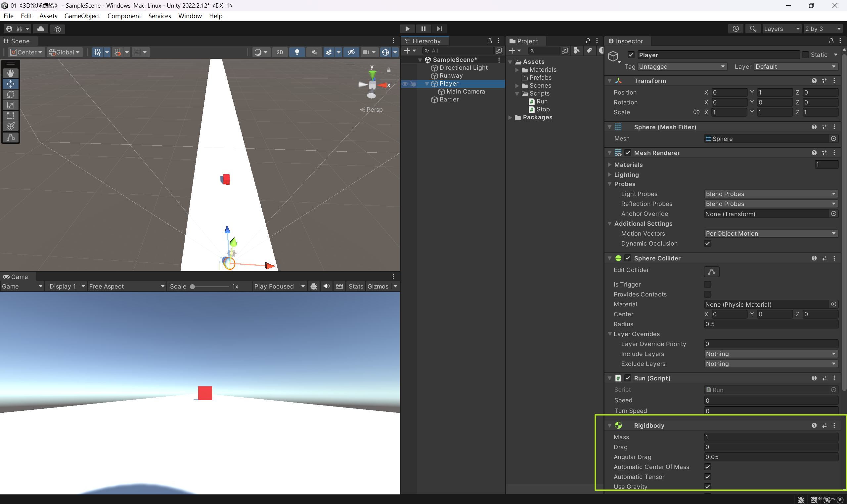The image size is (847, 504).
Task: Open the GameObject menu
Action: tap(82, 16)
